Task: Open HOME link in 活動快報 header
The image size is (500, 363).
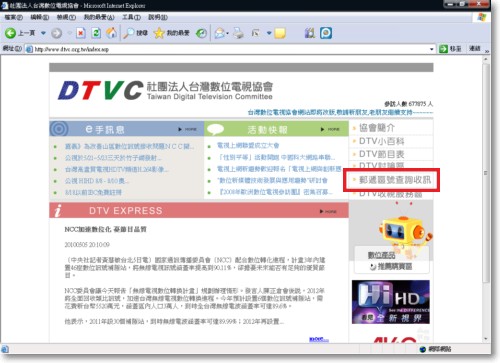Action: click(x=330, y=129)
